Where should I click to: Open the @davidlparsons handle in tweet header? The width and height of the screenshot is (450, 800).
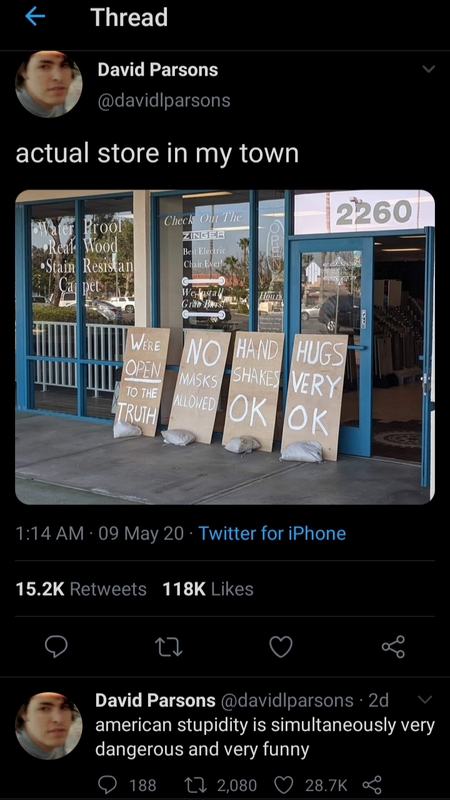coord(164,100)
